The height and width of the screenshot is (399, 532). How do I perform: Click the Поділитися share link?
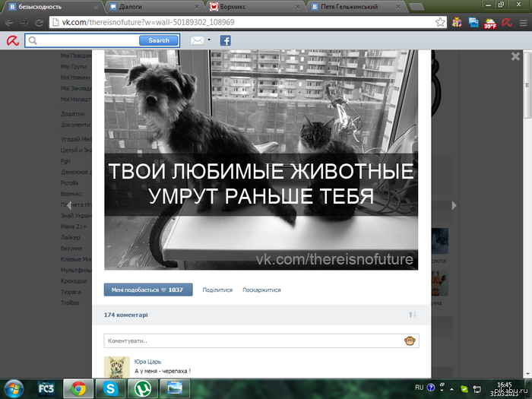pyautogui.click(x=217, y=290)
